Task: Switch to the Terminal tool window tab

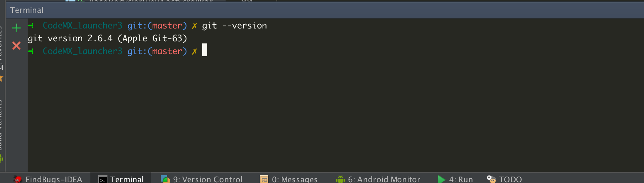Action: [x=121, y=179]
